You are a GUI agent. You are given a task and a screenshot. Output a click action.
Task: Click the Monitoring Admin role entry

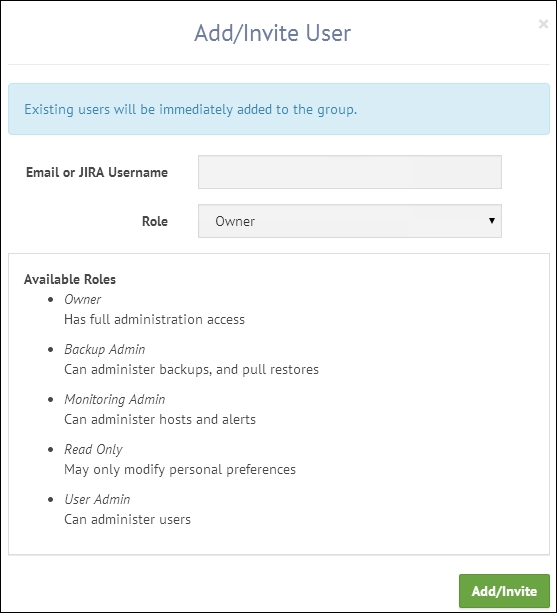point(115,400)
